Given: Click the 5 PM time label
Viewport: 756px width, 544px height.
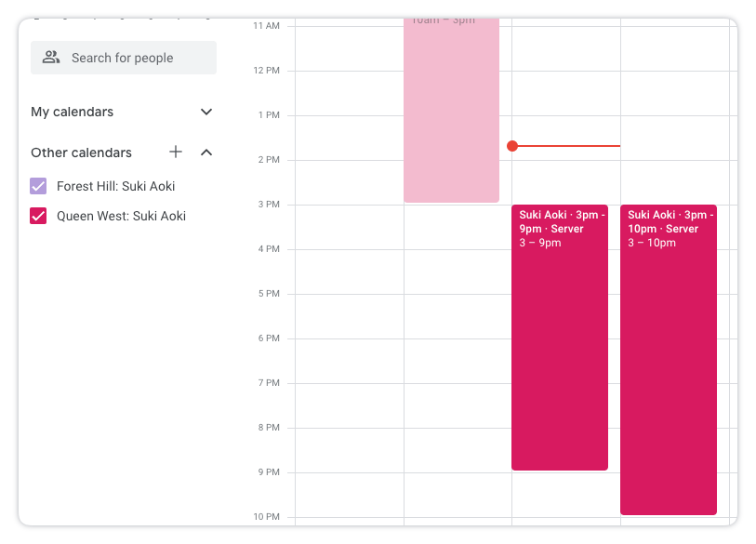Looking at the screenshot, I should click(x=269, y=293).
